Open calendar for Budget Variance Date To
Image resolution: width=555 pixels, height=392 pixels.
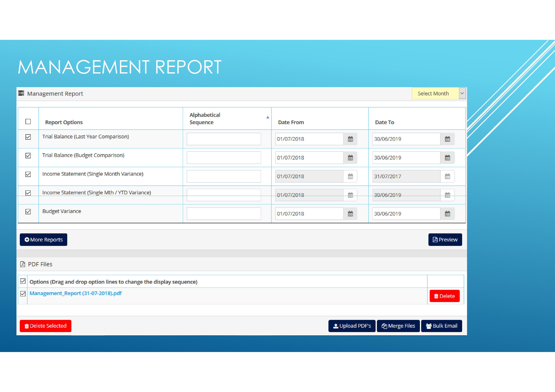click(x=447, y=213)
